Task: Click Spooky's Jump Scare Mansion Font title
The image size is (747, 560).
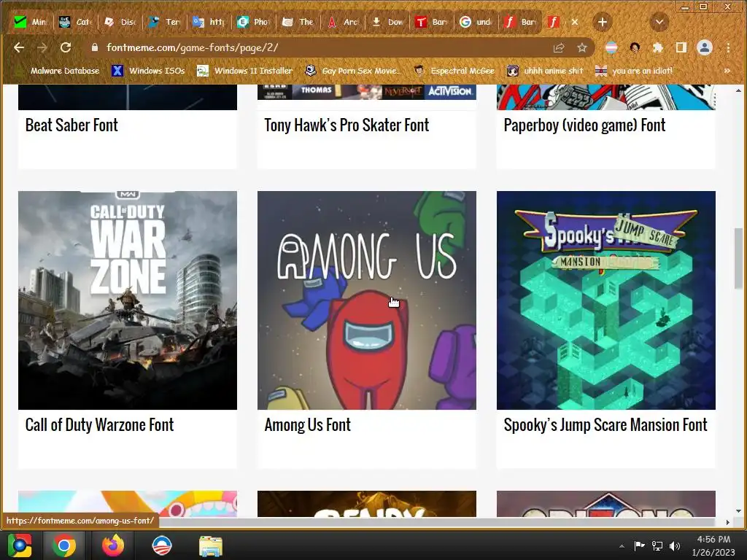Action: [605, 425]
